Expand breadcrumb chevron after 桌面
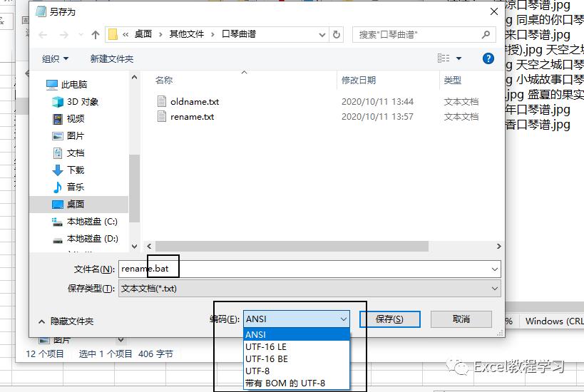 (x=160, y=35)
